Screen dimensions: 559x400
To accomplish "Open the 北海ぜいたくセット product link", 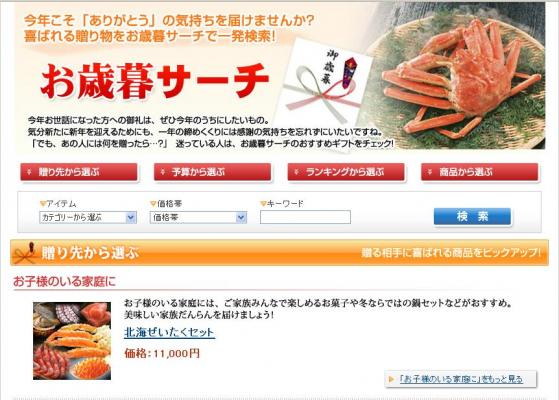I will (169, 332).
